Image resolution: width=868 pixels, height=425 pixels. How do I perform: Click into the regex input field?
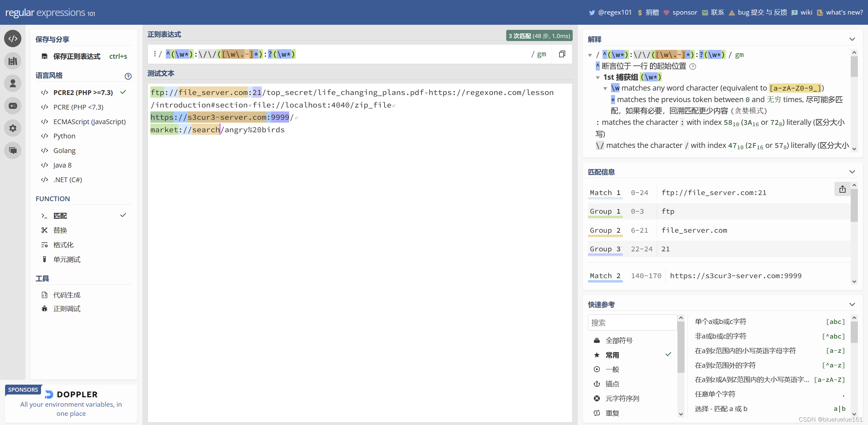(346, 54)
